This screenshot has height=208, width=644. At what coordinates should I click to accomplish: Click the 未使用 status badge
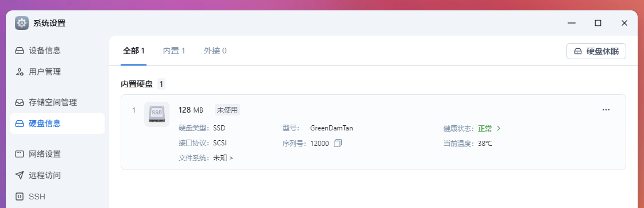point(227,110)
